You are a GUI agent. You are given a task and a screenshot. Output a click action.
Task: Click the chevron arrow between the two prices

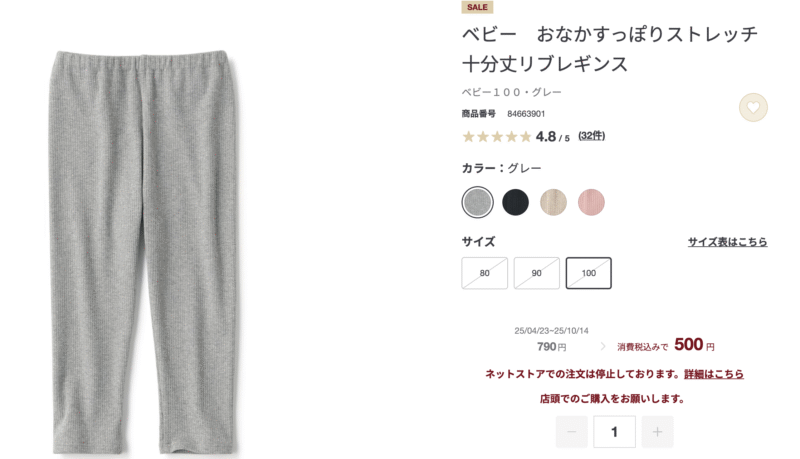(603, 346)
